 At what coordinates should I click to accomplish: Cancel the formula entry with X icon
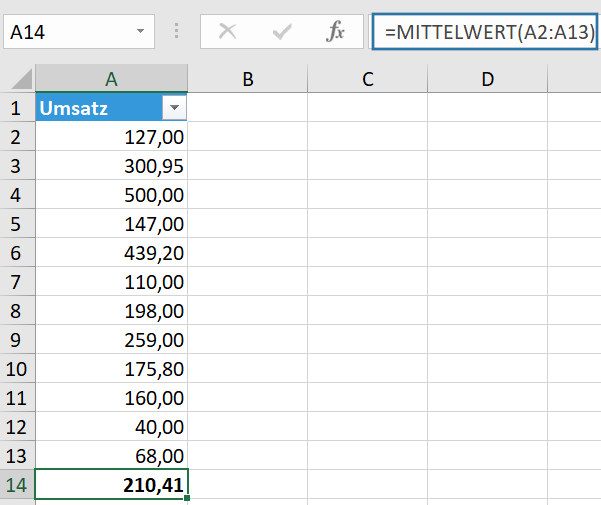click(x=227, y=31)
